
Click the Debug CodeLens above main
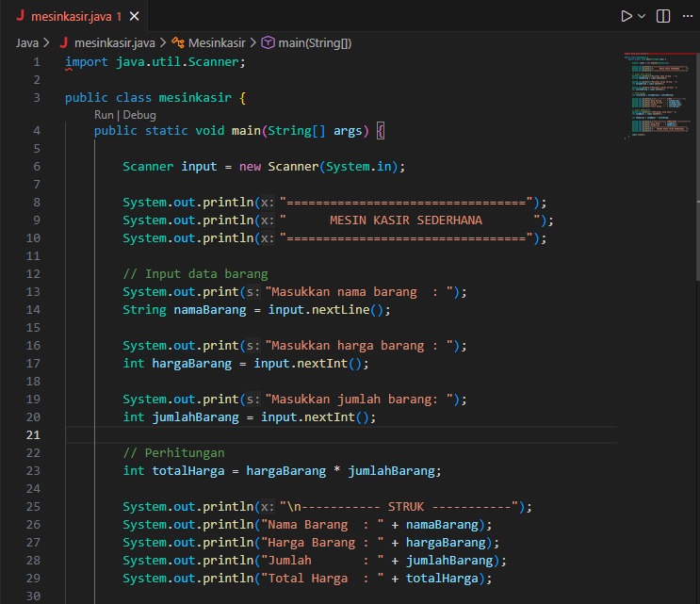[138, 115]
